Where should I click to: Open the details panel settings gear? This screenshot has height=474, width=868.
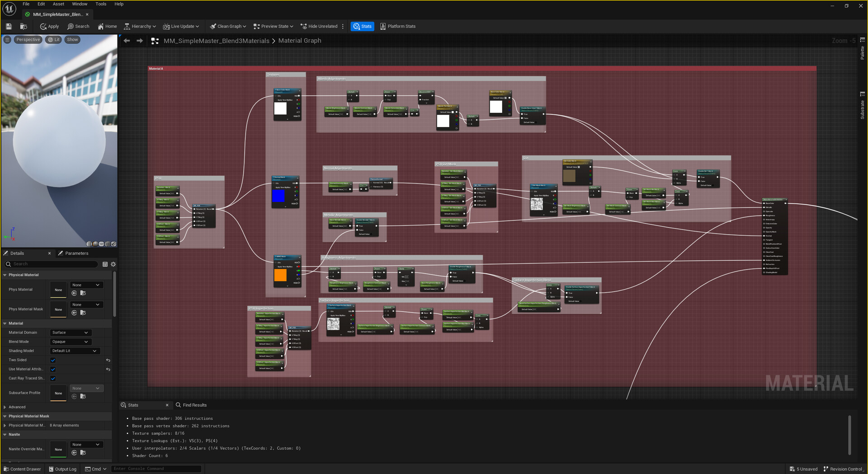[x=113, y=264]
